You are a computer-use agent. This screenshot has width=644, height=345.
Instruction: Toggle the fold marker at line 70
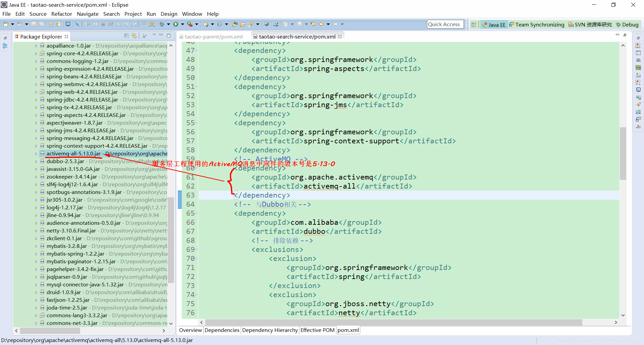point(197,259)
